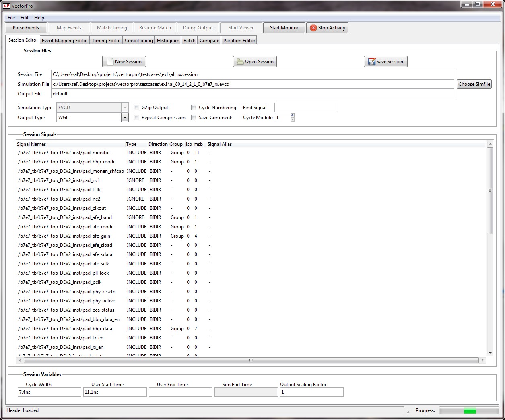Image resolution: width=505 pixels, height=420 pixels.
Task: Open the Output Type dropdown showing WGL
Action: [x=125, y=117]
